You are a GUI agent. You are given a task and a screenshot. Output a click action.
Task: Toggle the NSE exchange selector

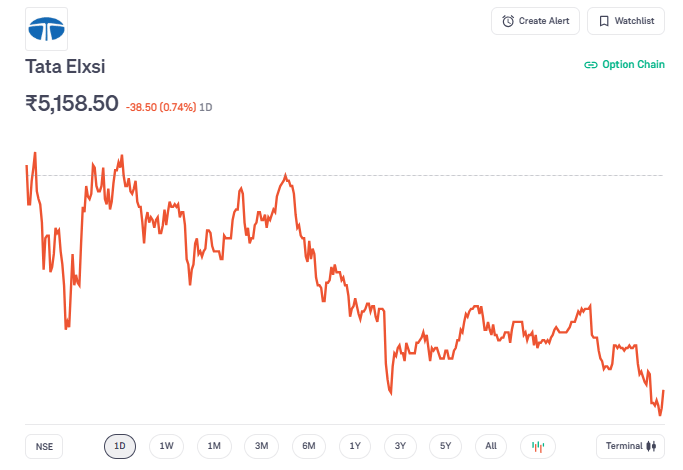tap(44, 446)
